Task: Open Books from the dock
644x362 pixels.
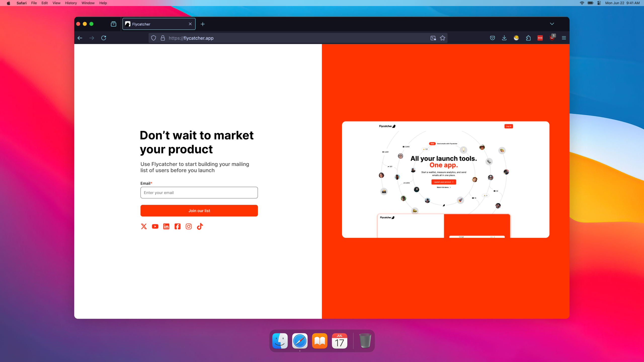Action: click(320, 341)
